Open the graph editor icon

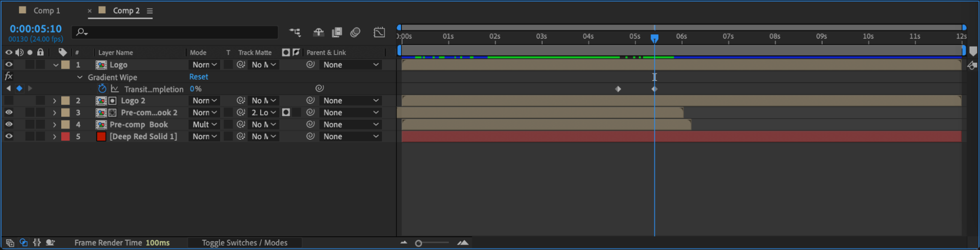click(379, 32)
